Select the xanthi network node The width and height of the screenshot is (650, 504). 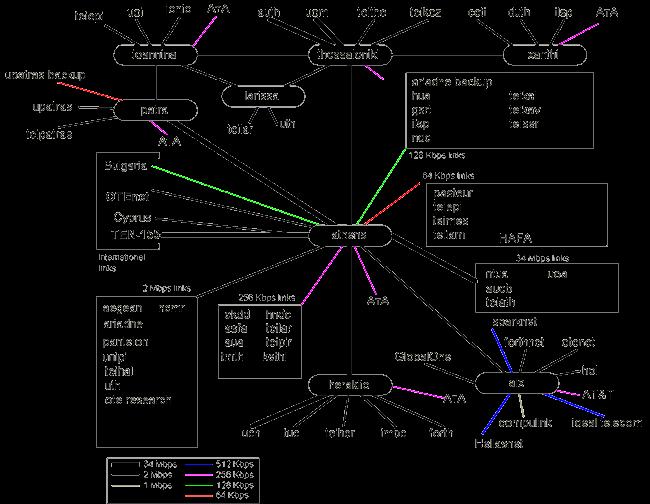pyautogui.click(x=544, y=55)
